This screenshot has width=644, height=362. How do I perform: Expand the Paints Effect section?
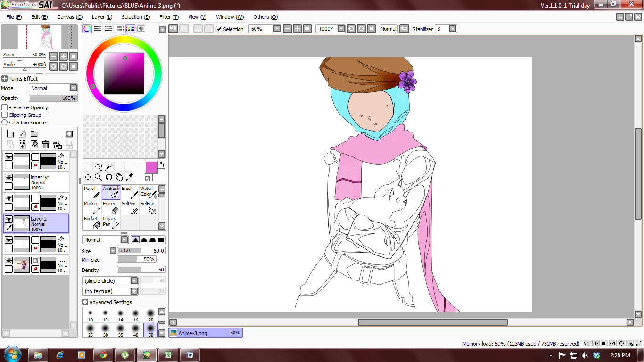[5, 79]
